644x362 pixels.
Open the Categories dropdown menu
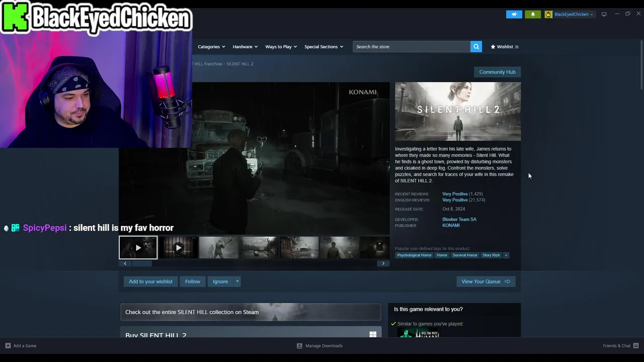211,47
